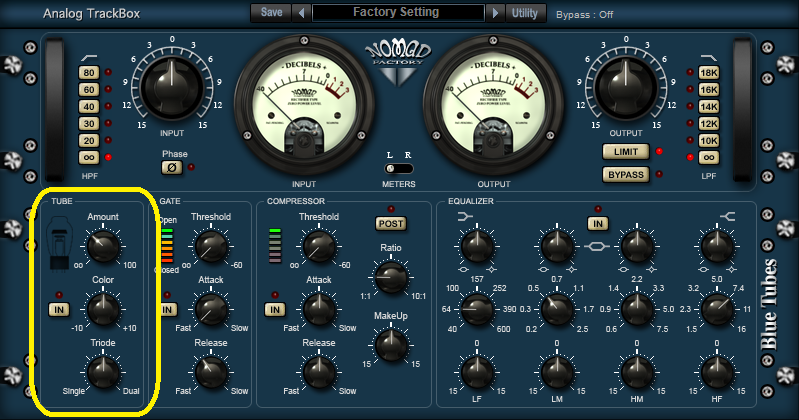799x420 pixels.
Task: Click the input VU meter
Action: coord(304,104)
